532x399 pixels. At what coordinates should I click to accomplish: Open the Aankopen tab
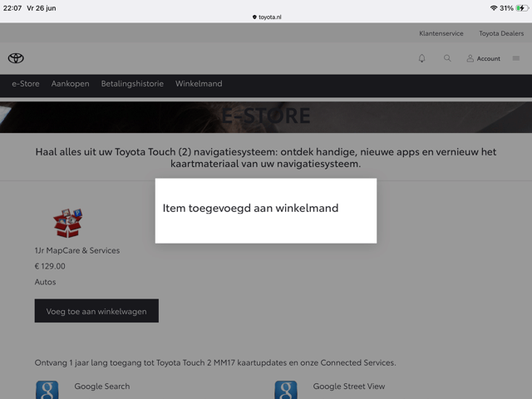tap(70, 84)
